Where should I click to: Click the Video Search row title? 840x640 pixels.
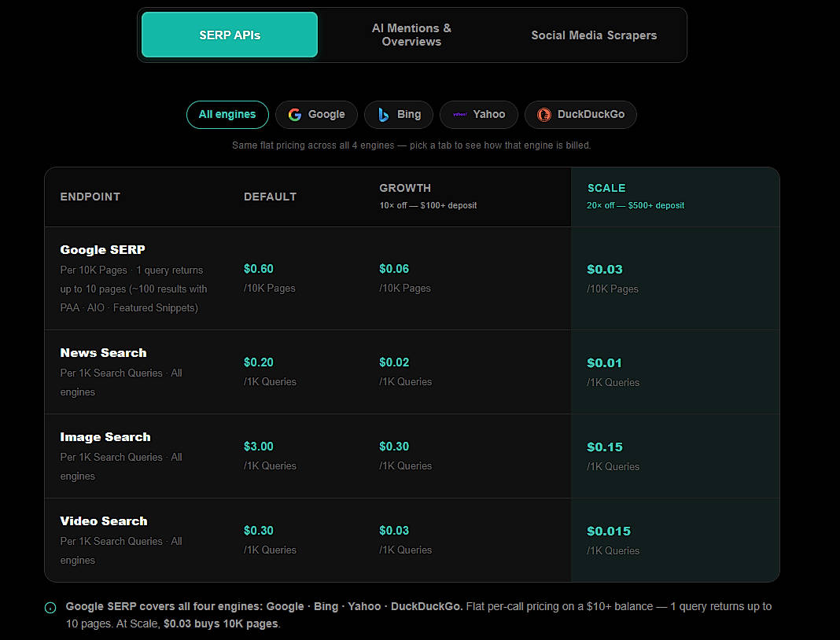point(103,521)
